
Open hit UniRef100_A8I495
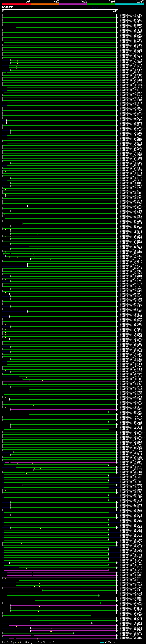131,15
